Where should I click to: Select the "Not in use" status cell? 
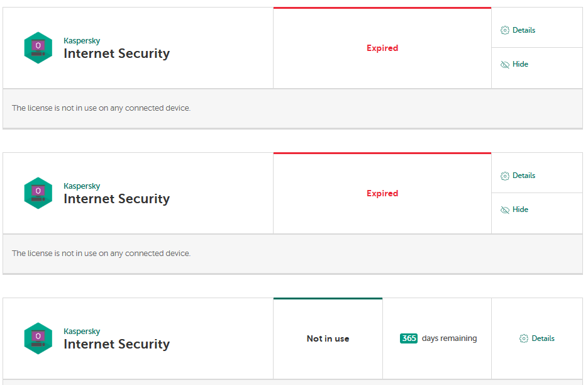[x=328, y=338]
